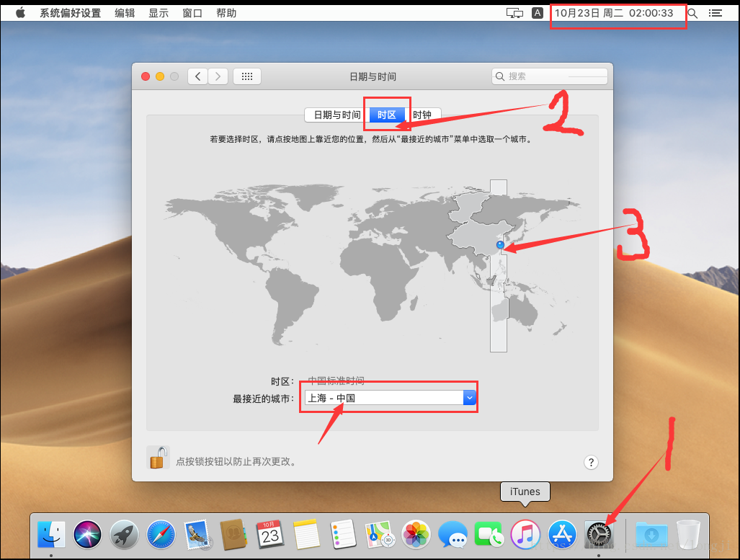The image size is (740, 560).
Task: Open Safari compass icon in Dock
Action: (161, 535)
